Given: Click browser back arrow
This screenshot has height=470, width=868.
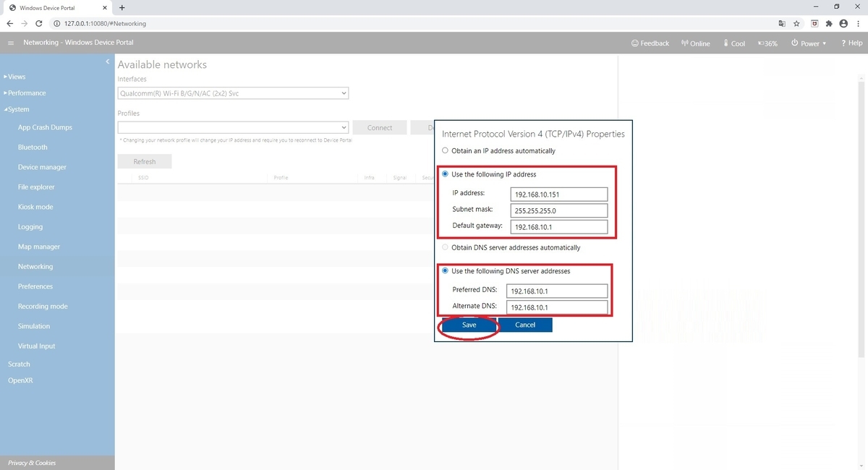Looking at the screenshot, I should point(10,23).
